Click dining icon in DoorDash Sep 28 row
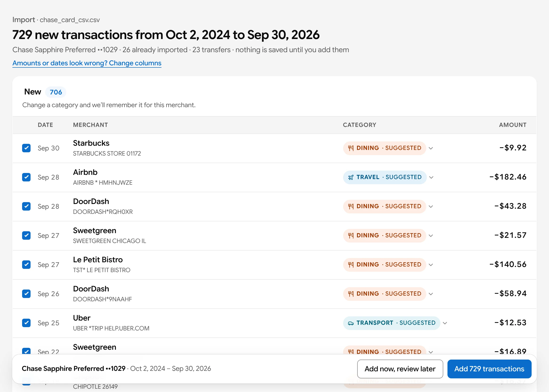The width and height of the screenshot is (549, 392). pos(351,206)
